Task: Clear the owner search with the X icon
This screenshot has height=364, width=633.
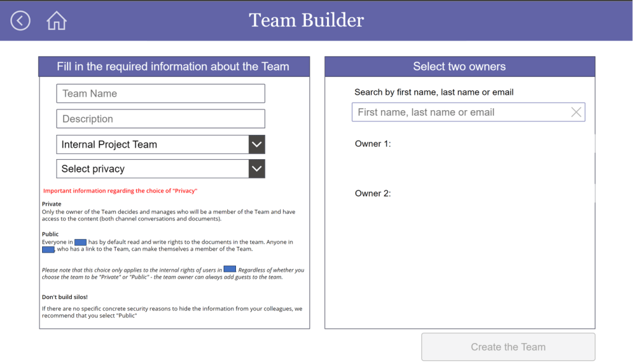Action: 576,112
